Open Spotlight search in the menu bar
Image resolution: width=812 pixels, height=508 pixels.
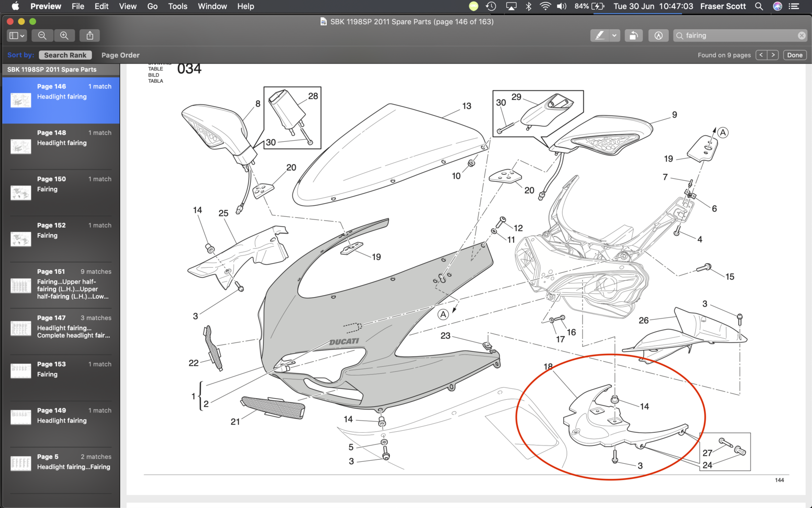pyautogui.click(x=759, y=7)
